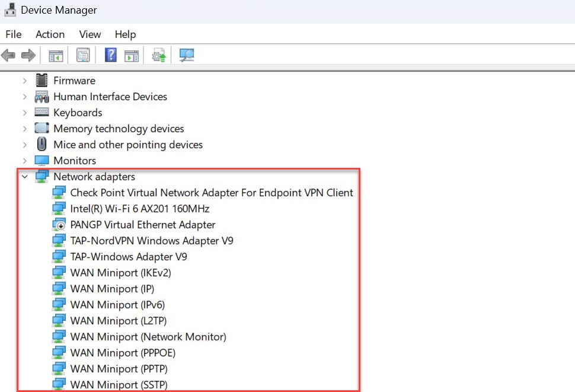This screenshot has height=392, width=575.
Task: Expand the Human Interface Devices category
Action: [x=24, y=97]
